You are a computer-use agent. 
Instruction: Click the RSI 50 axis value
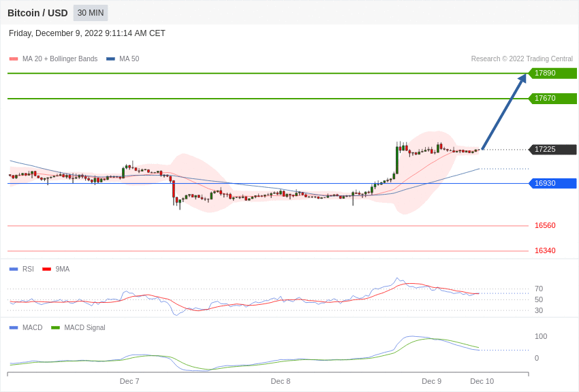539,300
